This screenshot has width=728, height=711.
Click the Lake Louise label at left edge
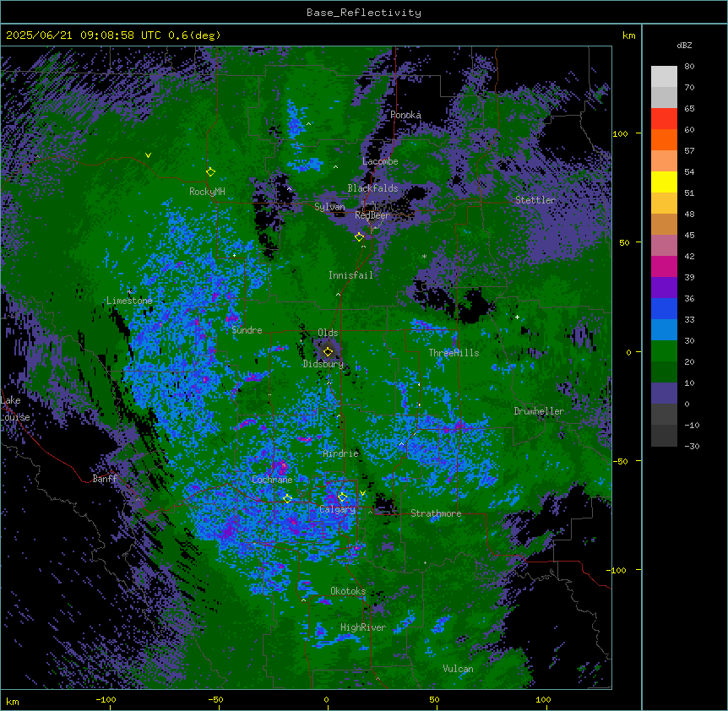pos(15,409)
